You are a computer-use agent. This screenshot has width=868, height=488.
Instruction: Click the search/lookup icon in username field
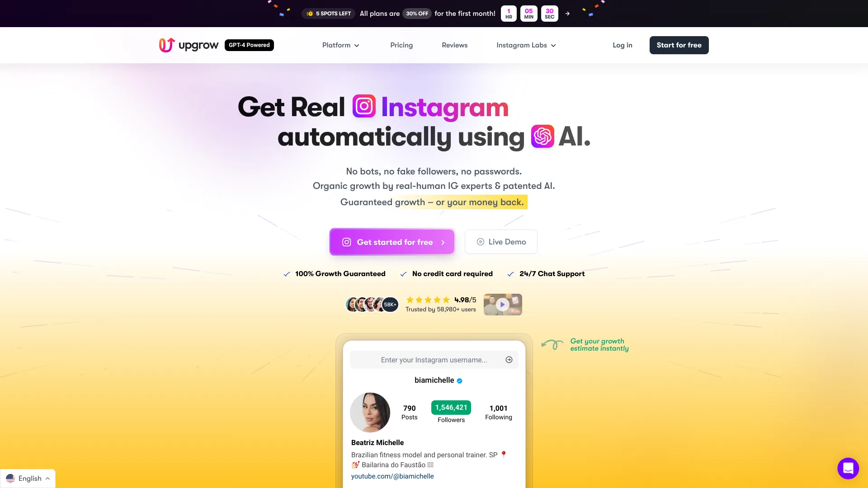coord(509,360)
